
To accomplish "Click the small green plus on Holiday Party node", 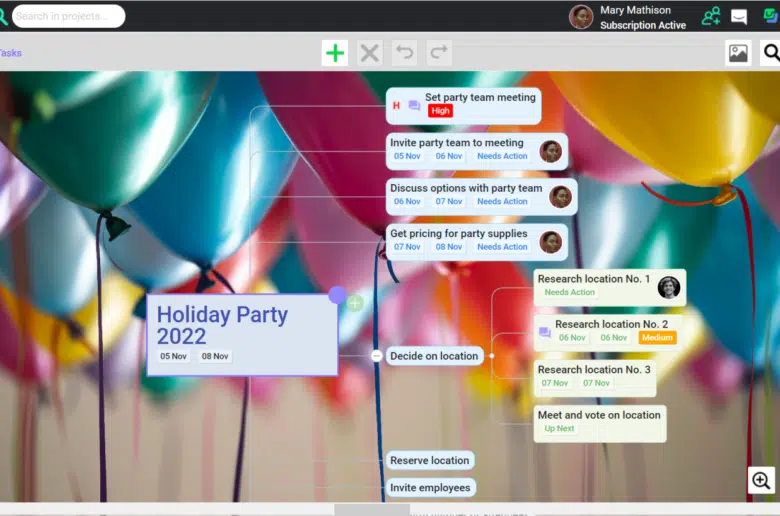I will click(355, 303).
